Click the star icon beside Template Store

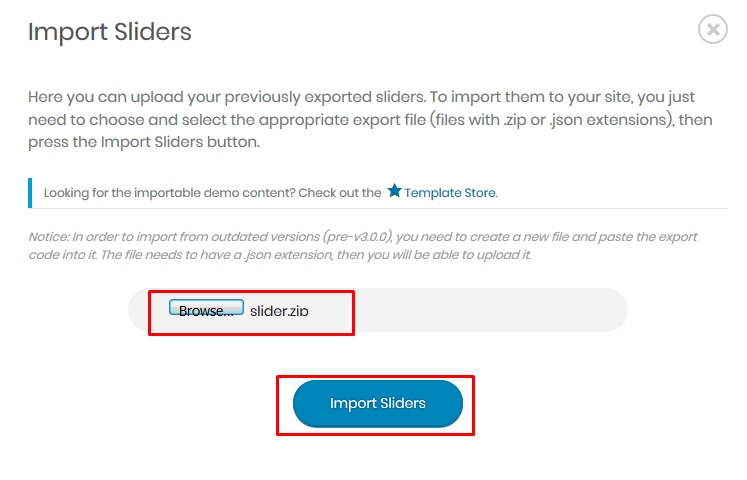394,191
